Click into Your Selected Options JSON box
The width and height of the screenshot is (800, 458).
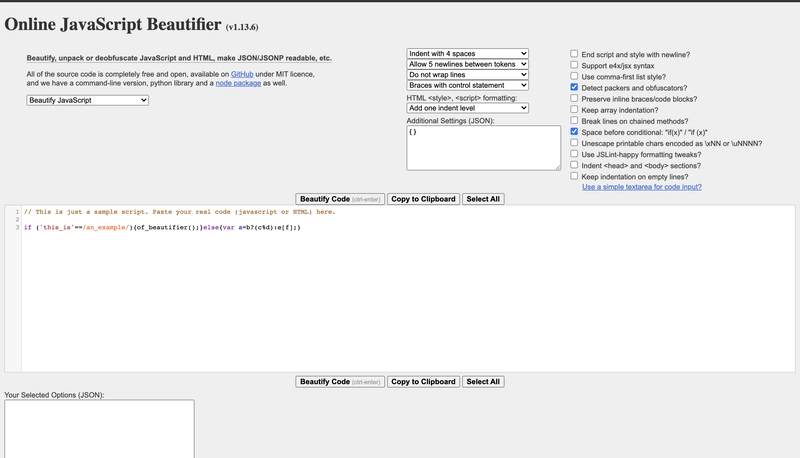99,428
